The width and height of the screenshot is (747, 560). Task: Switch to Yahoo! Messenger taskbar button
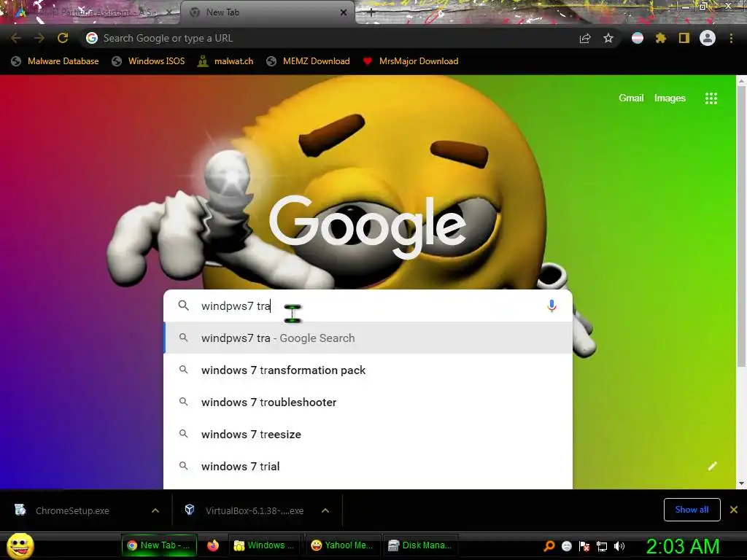343,545
